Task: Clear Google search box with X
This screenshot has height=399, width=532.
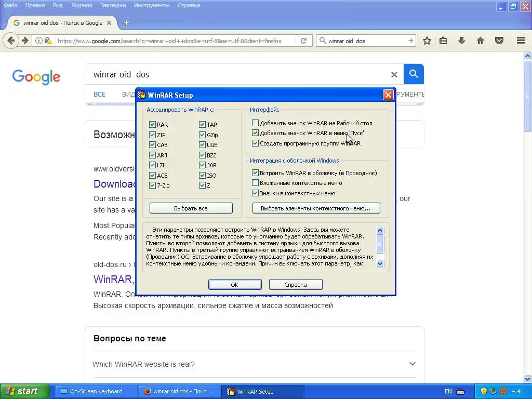Action: pyautogui.click(x=394, y=75)
